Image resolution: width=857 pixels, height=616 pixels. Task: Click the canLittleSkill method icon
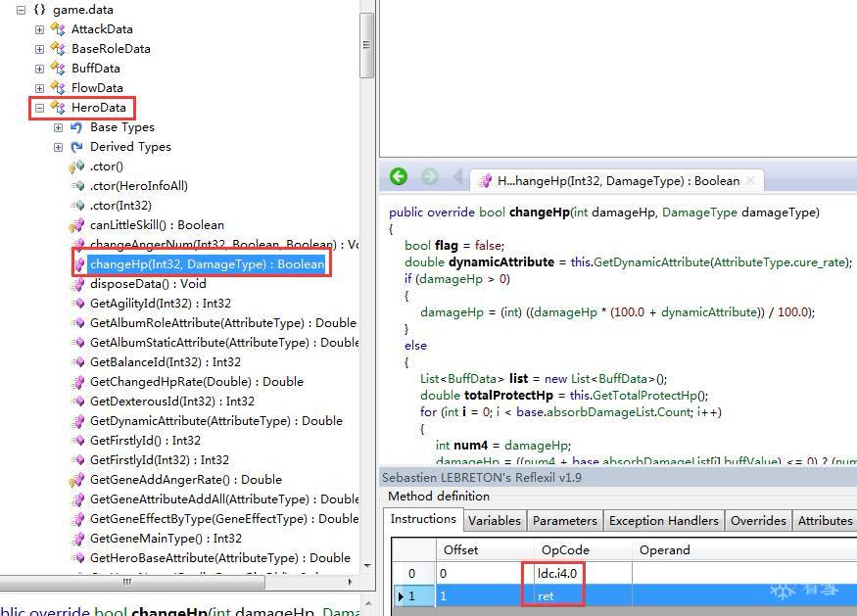pos(77,225)
